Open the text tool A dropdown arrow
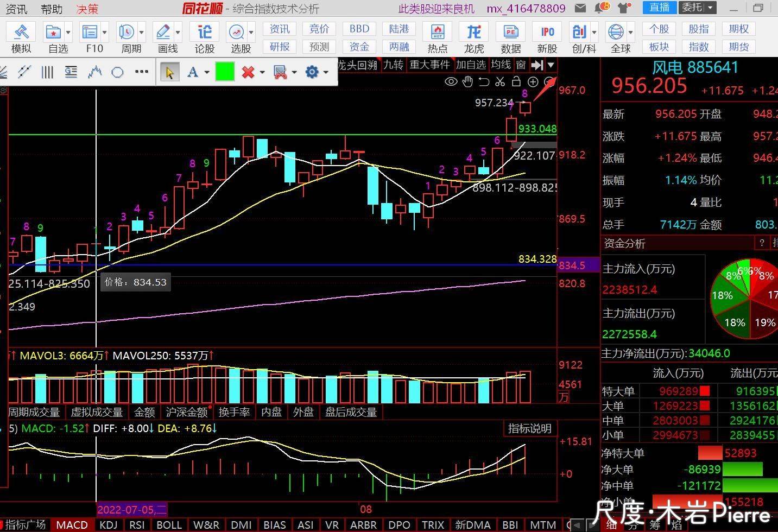This screenshot has width=778, height=532. tap(207, 72)
